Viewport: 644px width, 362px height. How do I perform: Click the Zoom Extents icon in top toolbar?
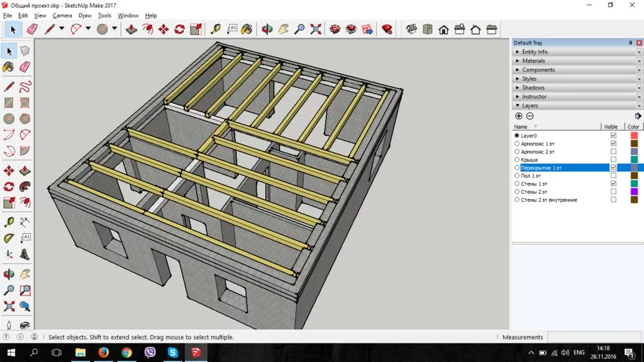316,29
